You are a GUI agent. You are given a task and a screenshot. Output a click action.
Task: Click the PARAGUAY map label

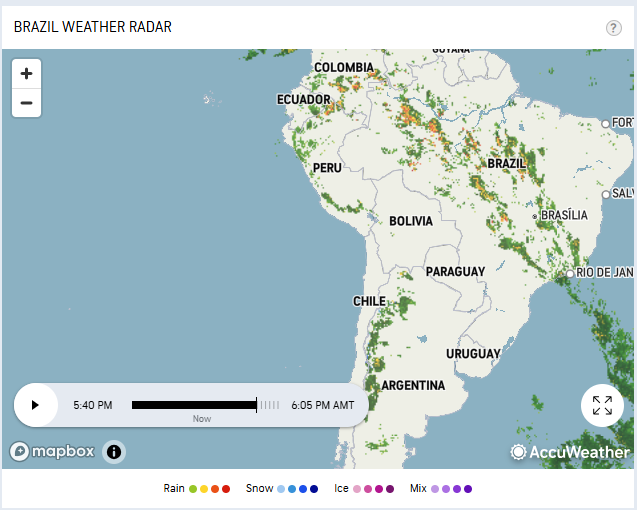tap(455, 271)
